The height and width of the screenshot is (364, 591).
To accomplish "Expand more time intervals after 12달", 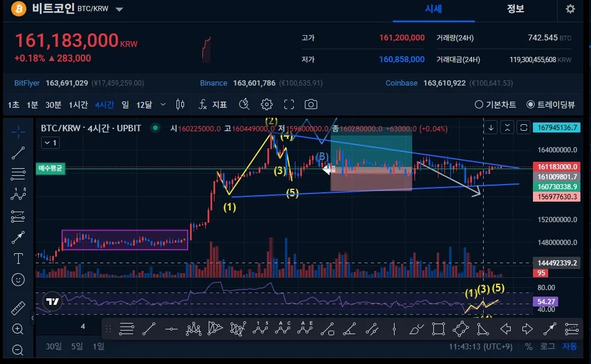I will [x=163, y=104].
